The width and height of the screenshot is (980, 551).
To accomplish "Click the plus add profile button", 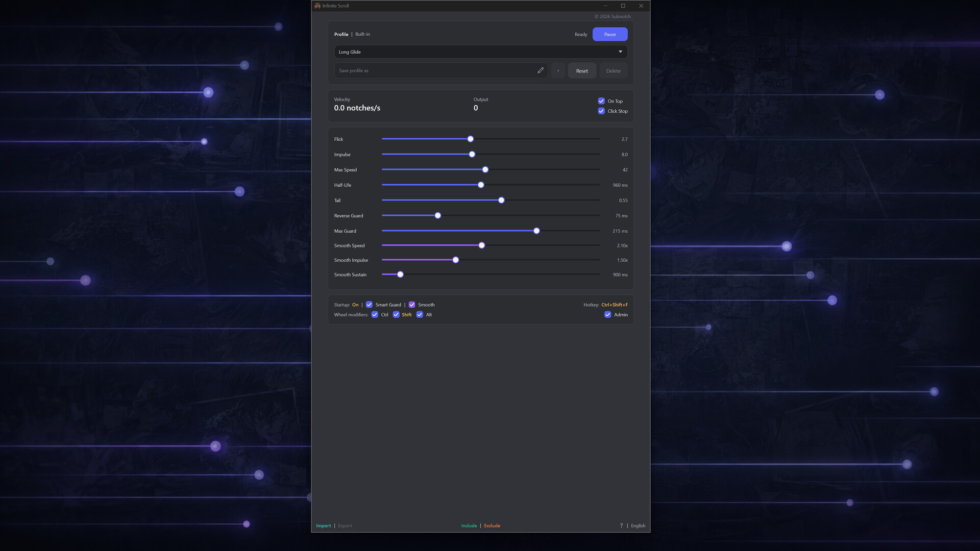I will point(558,71).
